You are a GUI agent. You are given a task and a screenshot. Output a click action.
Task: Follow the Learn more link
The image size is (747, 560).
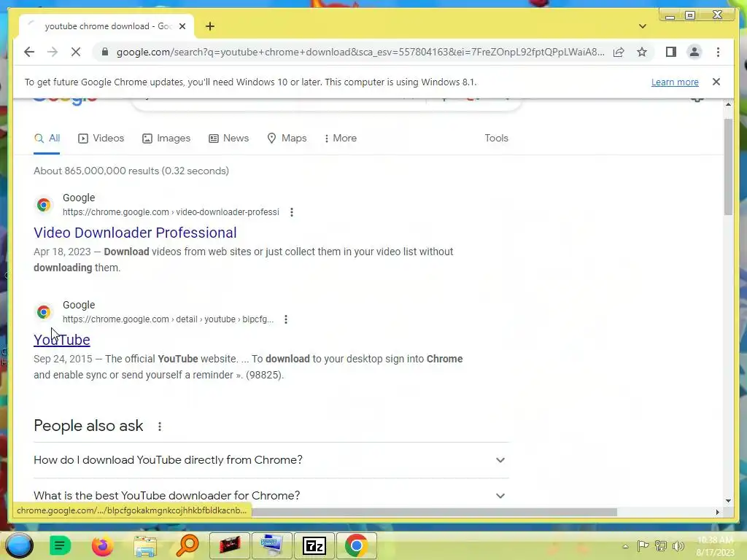(675, 82)
